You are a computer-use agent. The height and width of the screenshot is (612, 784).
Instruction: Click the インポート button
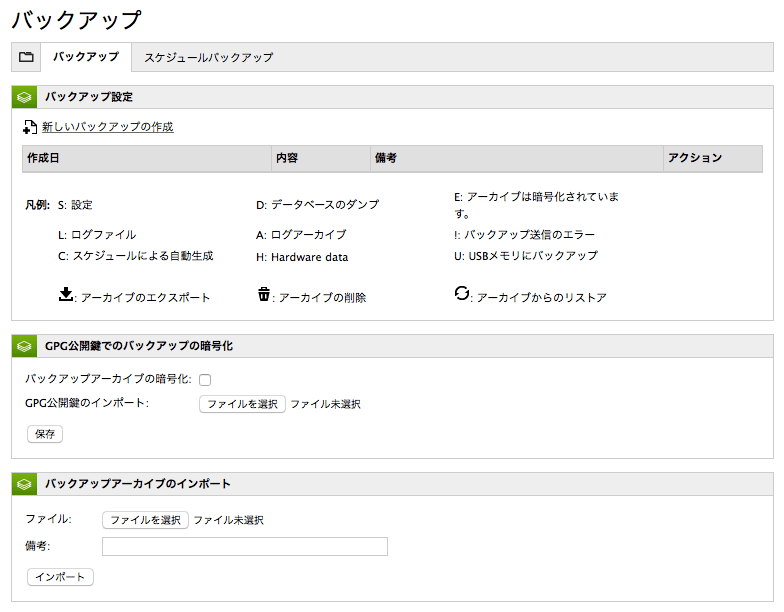tap(60, 577)
